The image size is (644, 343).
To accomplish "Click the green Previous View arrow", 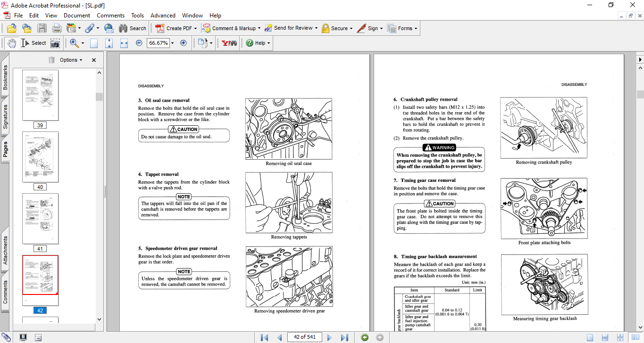I will pyautogui.click(x=364, y=337).
